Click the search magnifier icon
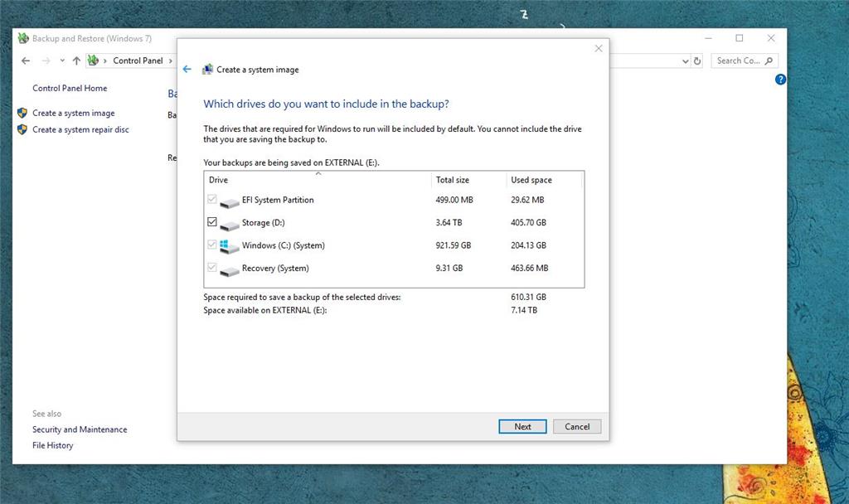 [x=769, y=61]
